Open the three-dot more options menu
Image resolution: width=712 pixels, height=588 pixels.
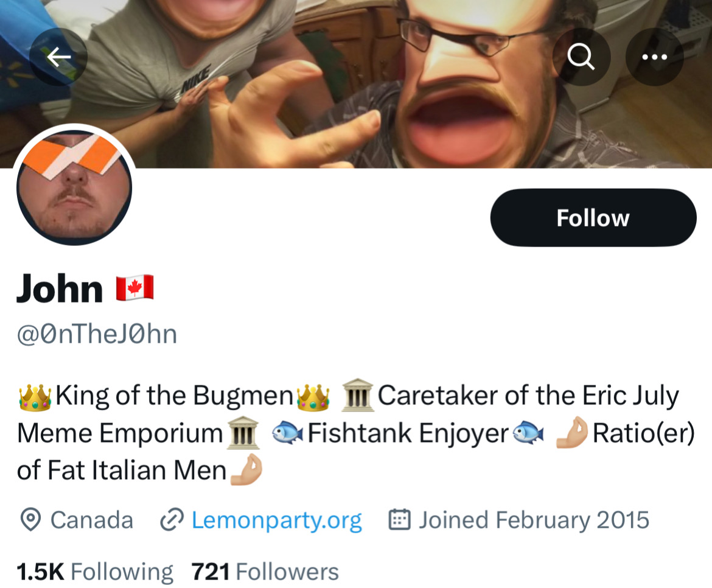[654, 57]
